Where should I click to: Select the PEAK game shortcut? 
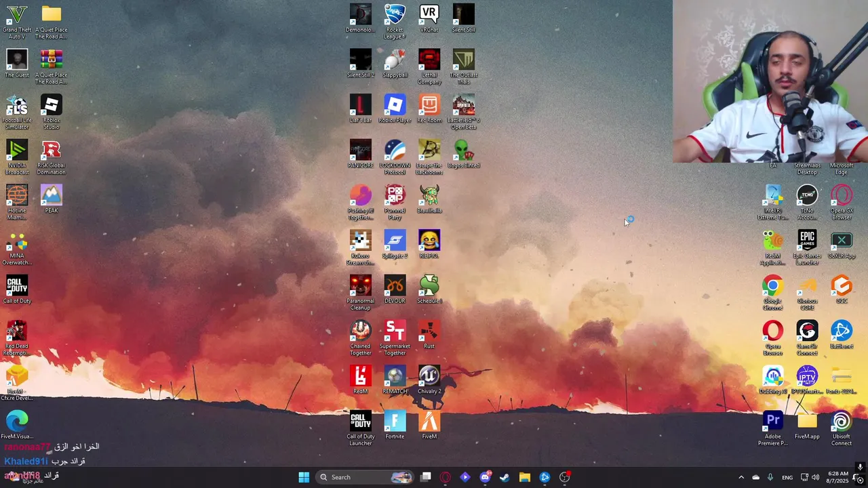[52, 199]
